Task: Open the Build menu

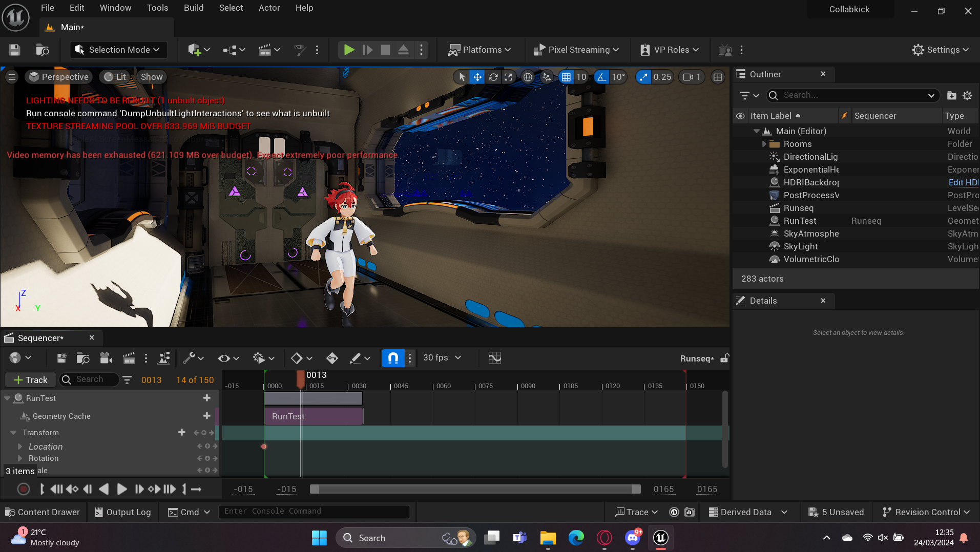Action: click(x=194, y=8)
